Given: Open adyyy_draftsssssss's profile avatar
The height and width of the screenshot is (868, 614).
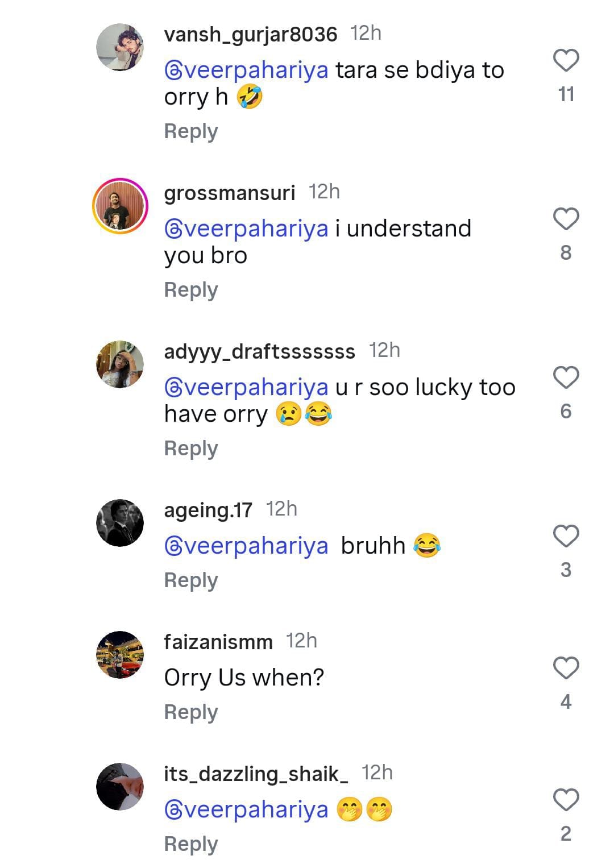Looking at the screenshot, I should pos(120,364).
